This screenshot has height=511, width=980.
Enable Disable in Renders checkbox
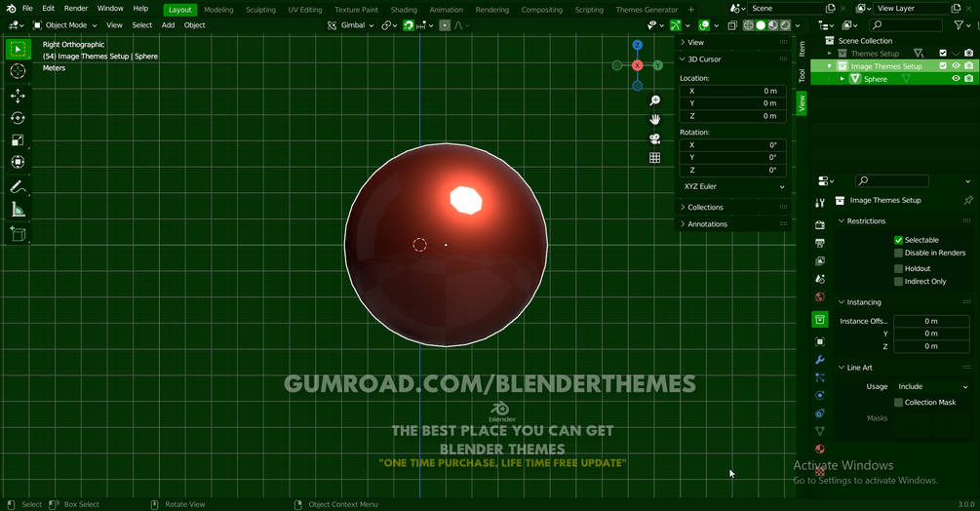898,253
